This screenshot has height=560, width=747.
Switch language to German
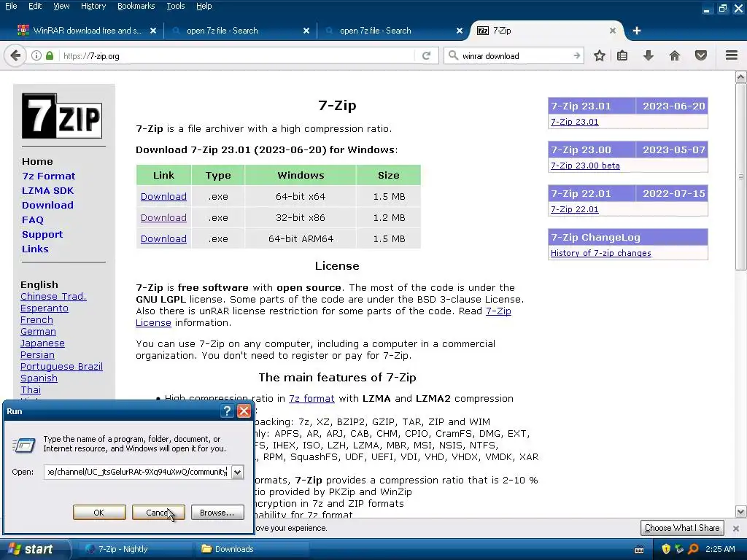[38, 332]
